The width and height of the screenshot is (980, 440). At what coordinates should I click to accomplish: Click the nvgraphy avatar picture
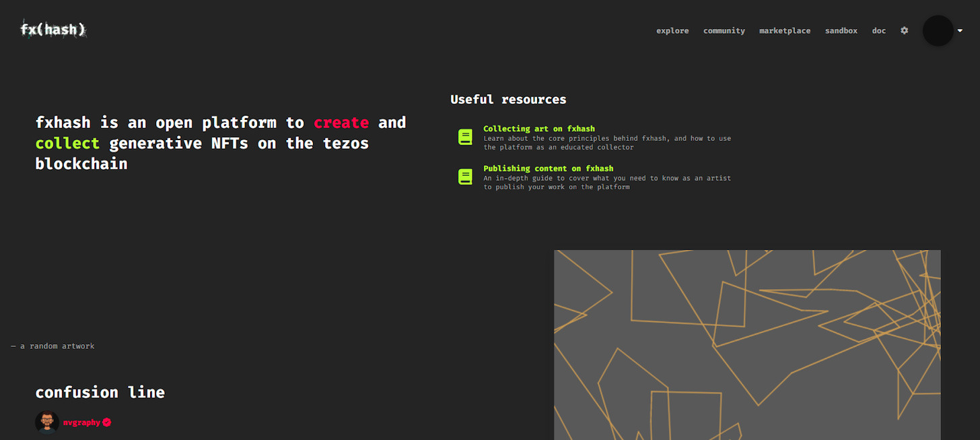[x=47, y=422]
